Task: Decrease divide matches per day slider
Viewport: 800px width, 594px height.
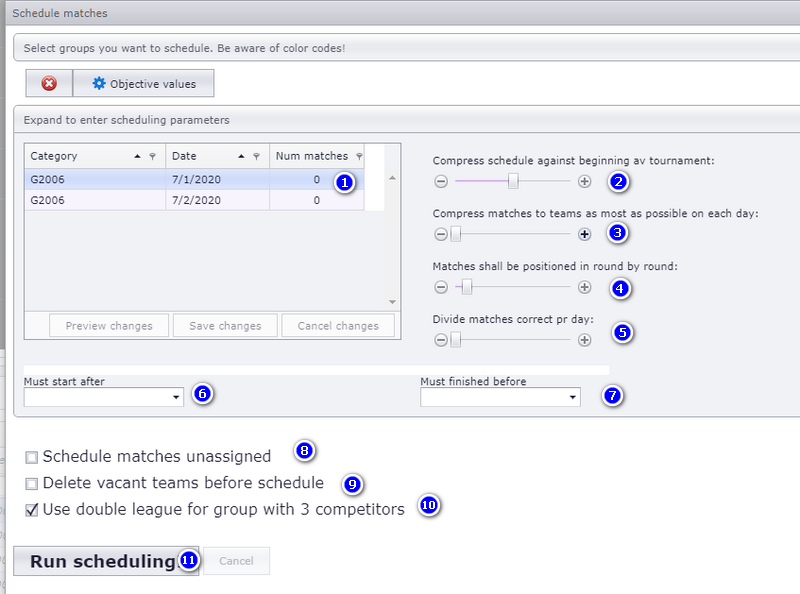Action: point(441,340)
